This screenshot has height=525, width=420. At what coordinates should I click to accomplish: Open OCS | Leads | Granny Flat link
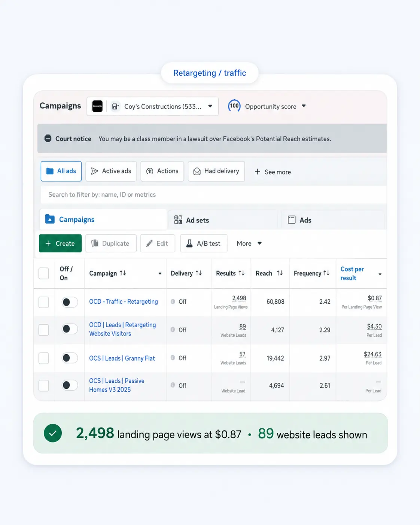122,358
